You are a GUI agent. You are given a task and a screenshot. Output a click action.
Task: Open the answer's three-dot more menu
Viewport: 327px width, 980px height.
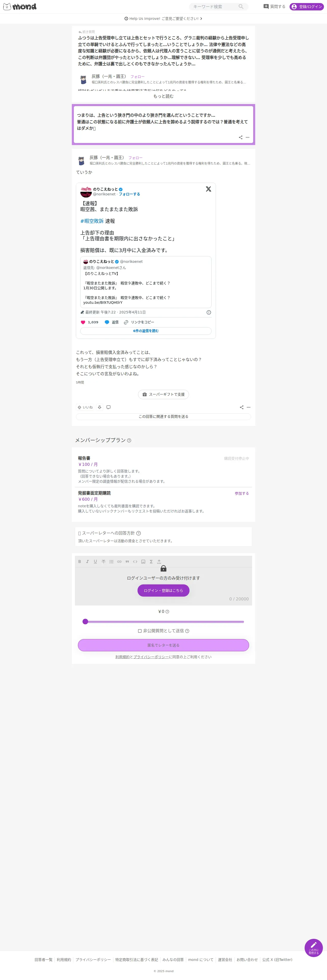click(x=248, y=408)
